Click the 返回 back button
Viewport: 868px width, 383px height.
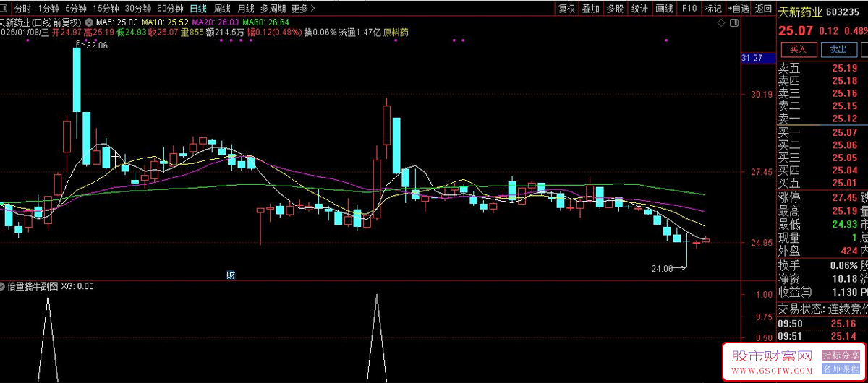tap(763, 9)
